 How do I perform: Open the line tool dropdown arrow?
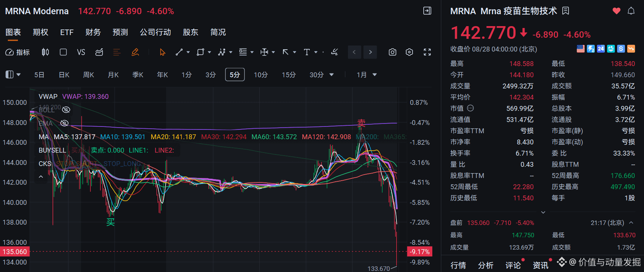[188, 52]
